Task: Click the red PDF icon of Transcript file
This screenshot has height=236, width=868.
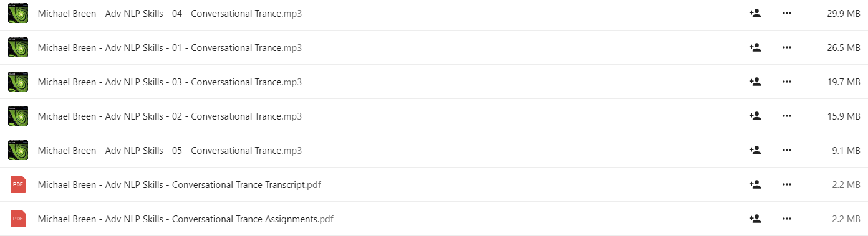Action: tap(18, 184)
